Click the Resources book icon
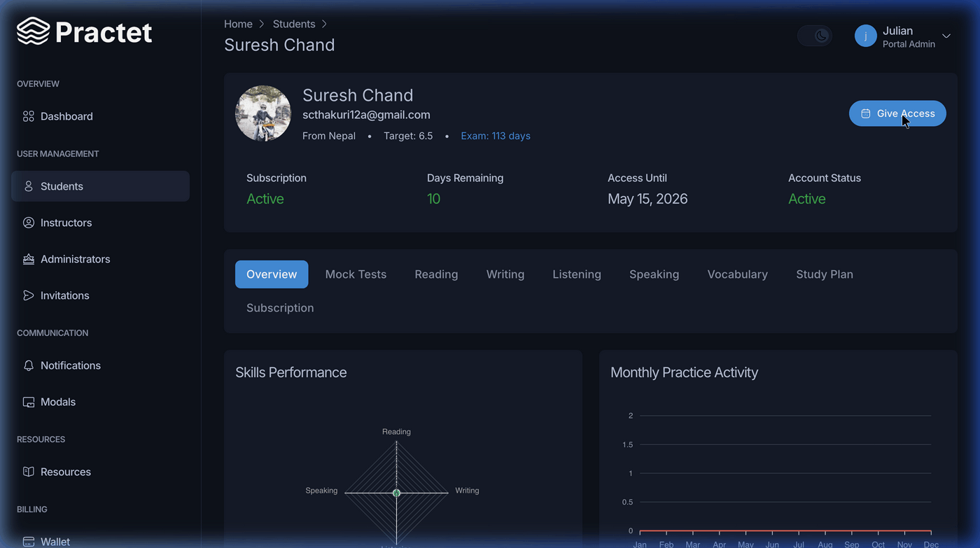This screenshot has width=980, height=548. pyautogui.click(x=29, y=472)
